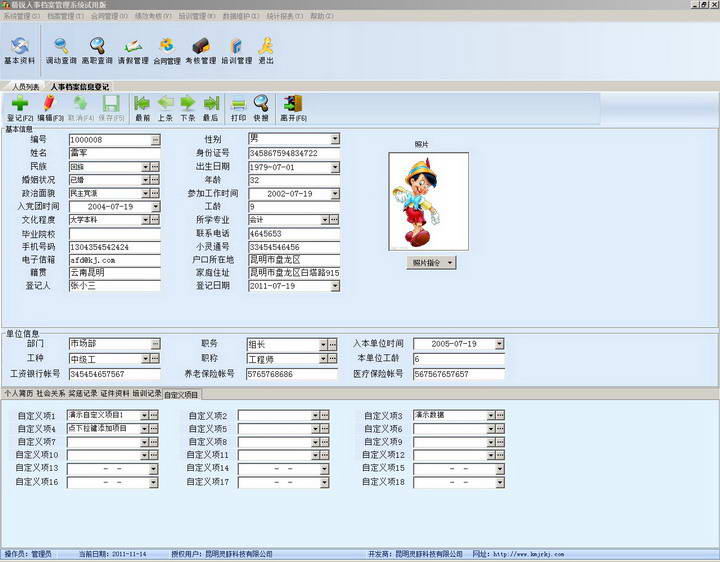Open the 绩效考核 menu
This screenshot has height=562, width=720.
tap(153, 16)
